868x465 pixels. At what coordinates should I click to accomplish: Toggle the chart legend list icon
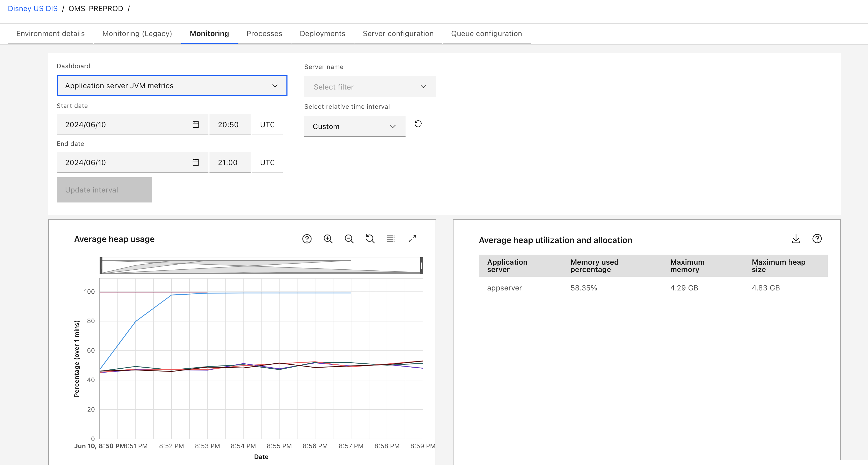click(x=391, y=239)
